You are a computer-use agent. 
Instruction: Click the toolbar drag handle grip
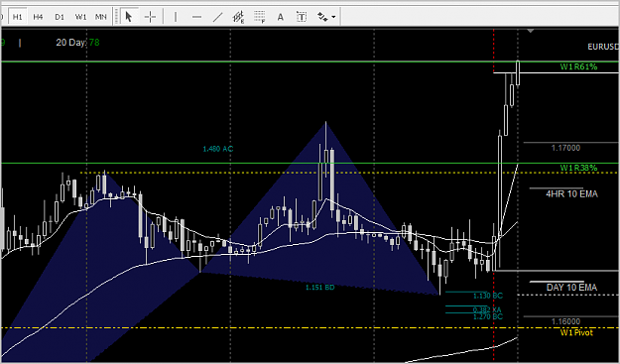(116, 17)
